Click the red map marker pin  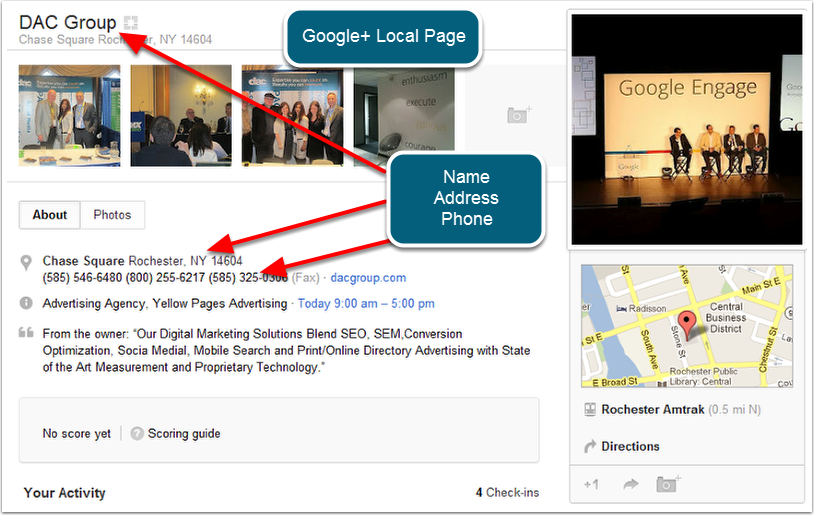click(x=687, y=325)
